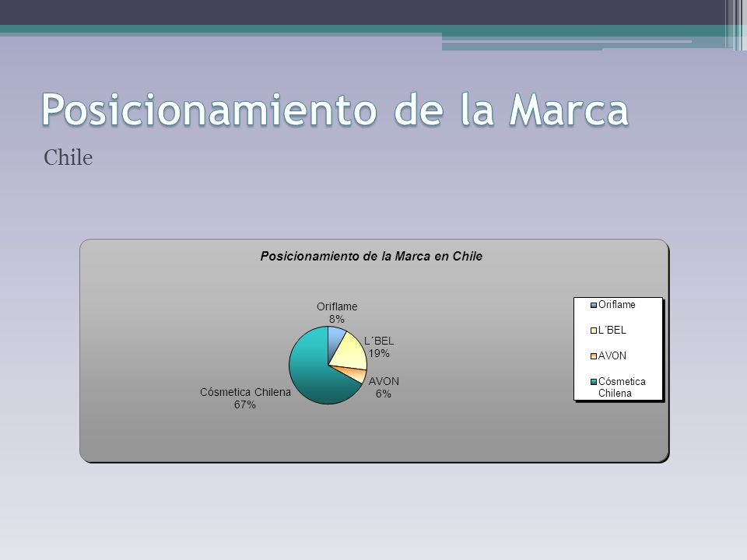The width and height of the screenshot is (747, 560).
Task: Select the "Chile" subtitle text
Action: click(x=68, y=158)
